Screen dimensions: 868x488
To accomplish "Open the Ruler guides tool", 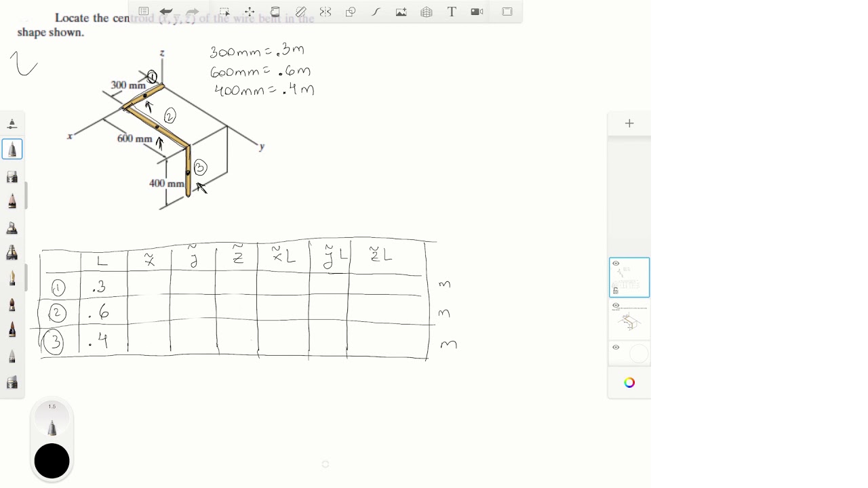I will [x=300, y=12].
